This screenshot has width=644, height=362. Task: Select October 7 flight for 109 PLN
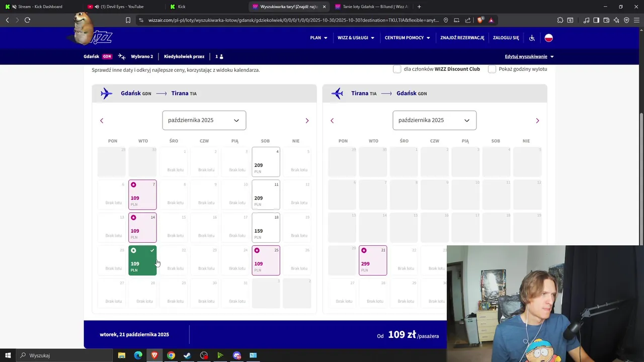(x=142, y=195)
